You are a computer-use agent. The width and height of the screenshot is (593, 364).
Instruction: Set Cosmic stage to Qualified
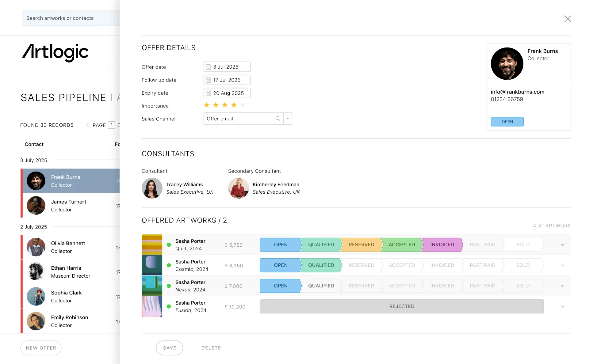321,265
